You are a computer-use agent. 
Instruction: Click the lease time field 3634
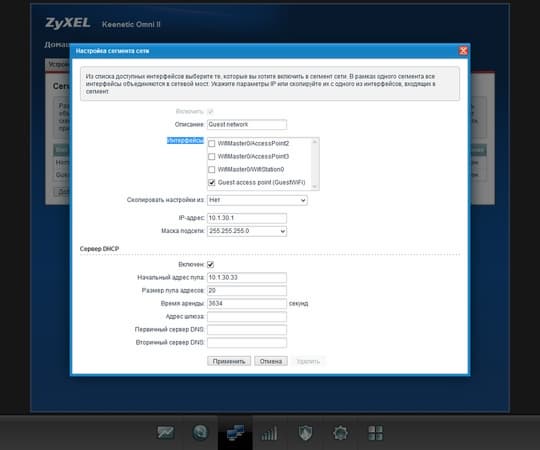point(247,303)
